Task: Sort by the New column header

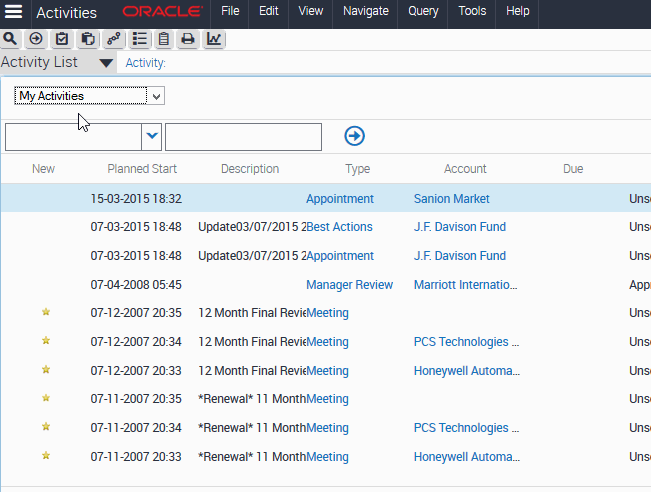Action: click(x=43, y=169)
